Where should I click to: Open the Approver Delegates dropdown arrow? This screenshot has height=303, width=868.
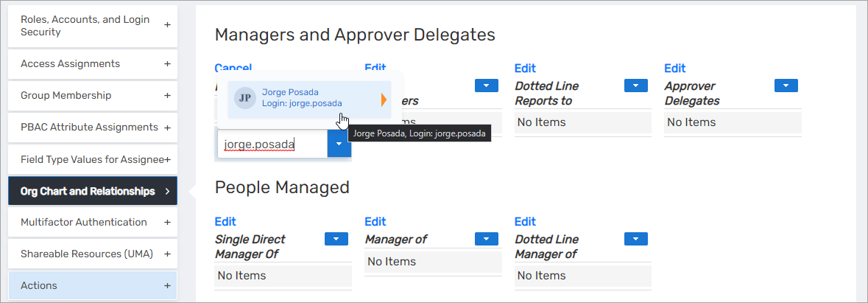coord(786,86)
